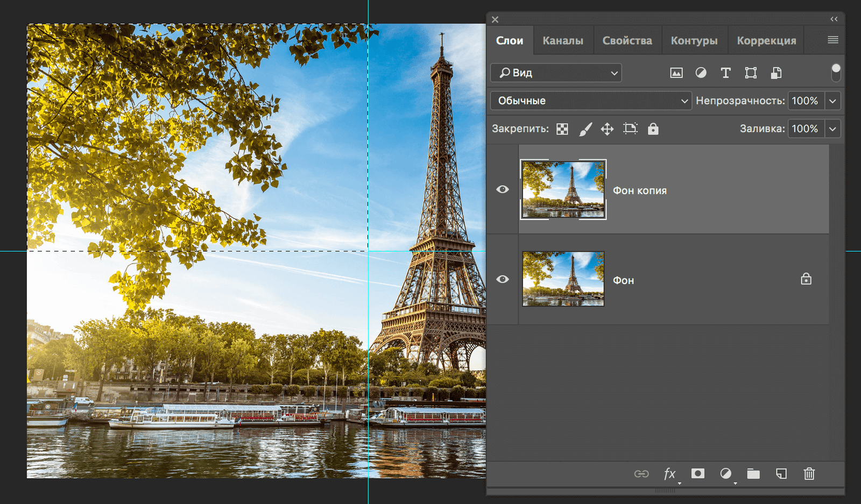
Task: Lock transparent pixels checkerboard icon
Action: [x=562, y=129]
